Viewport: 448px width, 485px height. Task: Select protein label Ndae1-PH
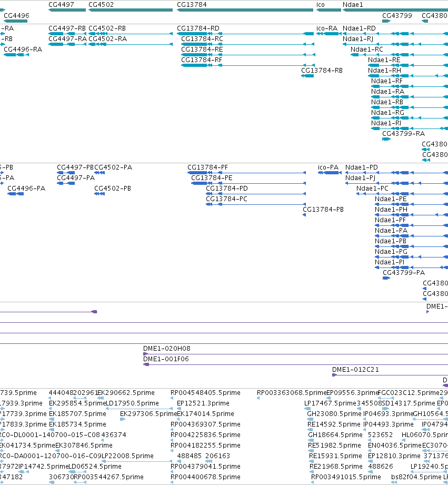391,210
